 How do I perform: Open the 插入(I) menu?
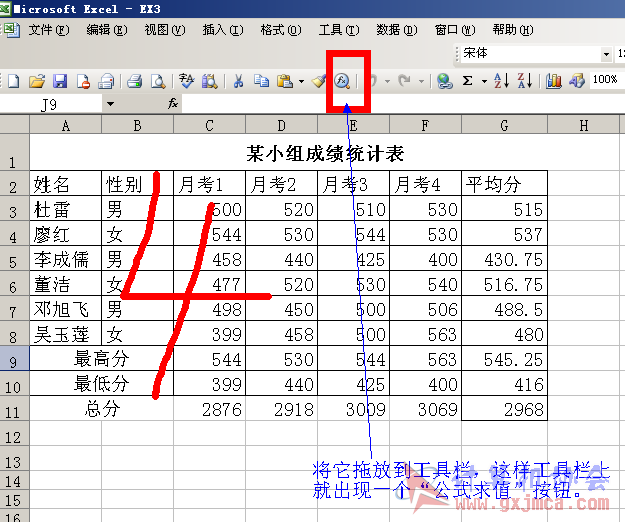(x=222, y=30)
